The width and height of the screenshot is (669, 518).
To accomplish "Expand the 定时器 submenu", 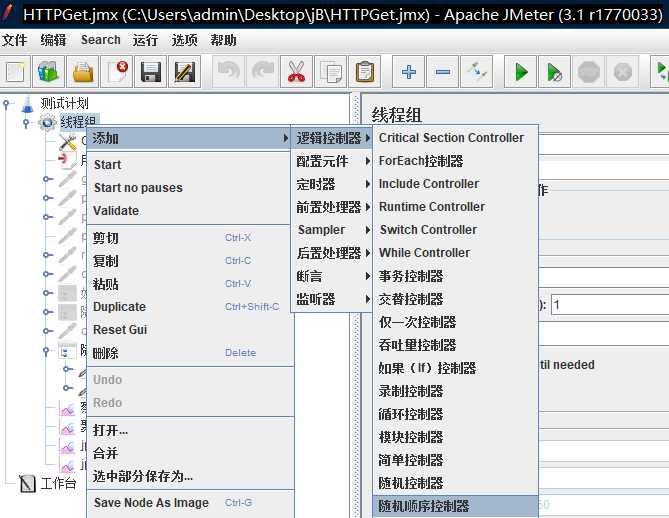I will (332, 184).
